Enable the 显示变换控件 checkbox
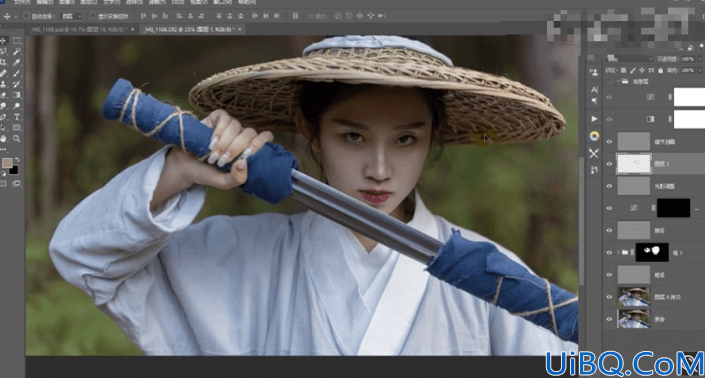The width and height of the screenshot is (705, 378). click(93, 16)
